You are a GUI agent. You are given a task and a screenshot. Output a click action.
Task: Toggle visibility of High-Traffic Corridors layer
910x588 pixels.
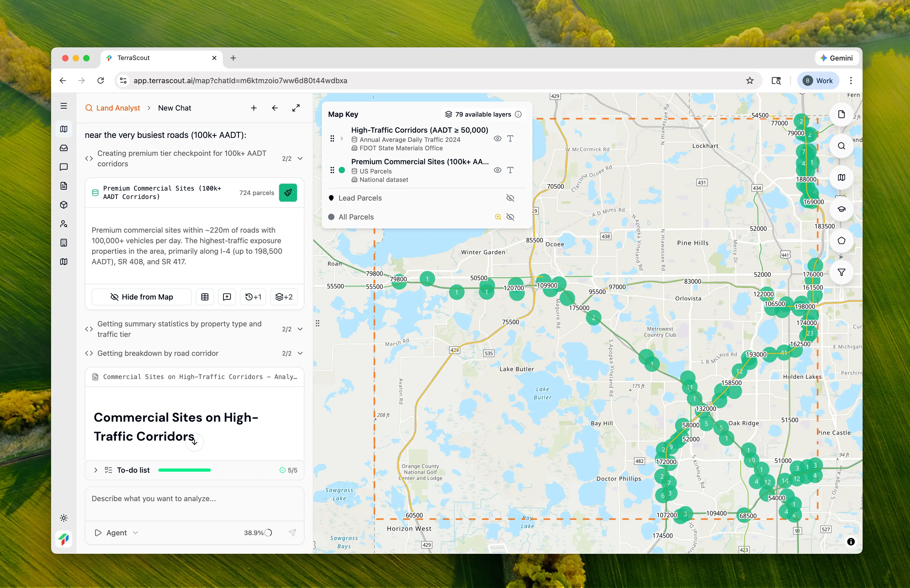[x=497, y=139]
